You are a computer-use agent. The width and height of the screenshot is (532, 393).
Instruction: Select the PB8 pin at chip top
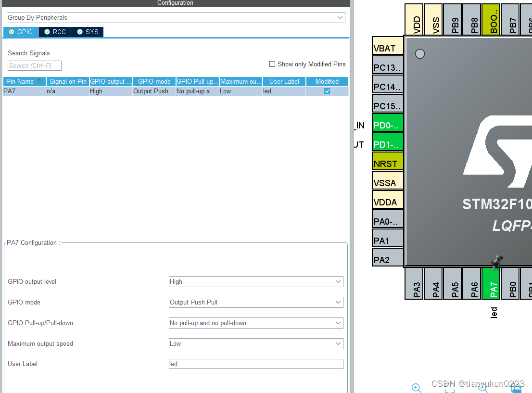[471, 19]
